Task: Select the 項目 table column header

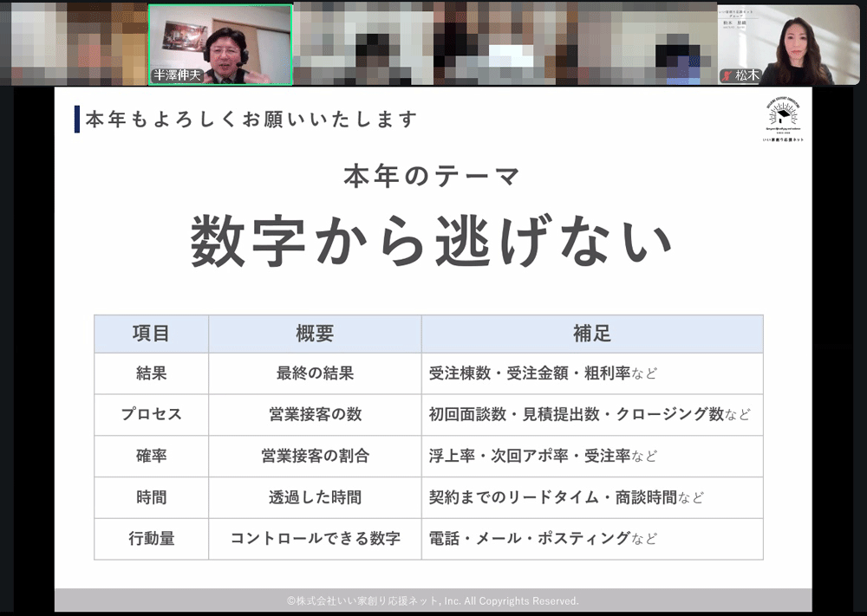Action: point(151,334)
